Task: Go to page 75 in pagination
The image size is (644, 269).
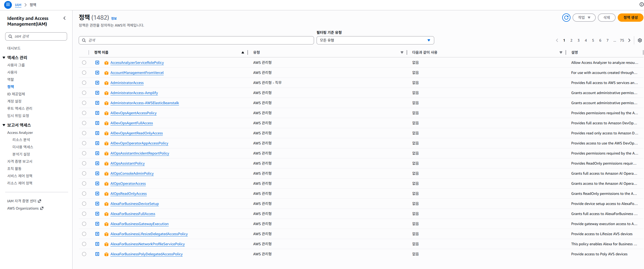Action: tap(622, 40)
